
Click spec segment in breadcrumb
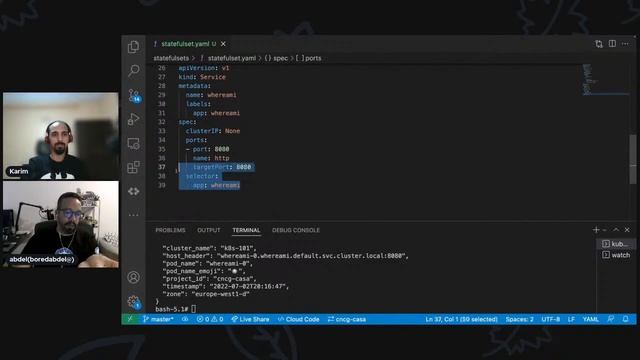click(x=276, y=58)
